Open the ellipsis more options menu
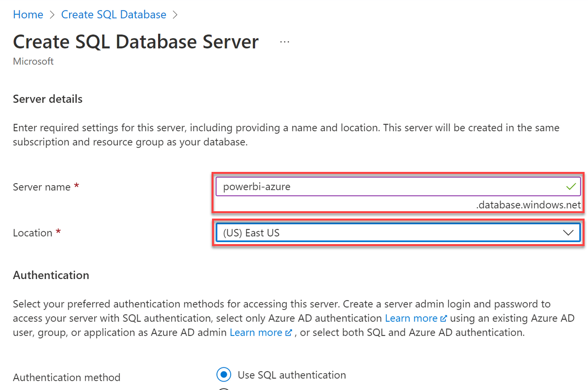The height and width of the screenshot is (390, 588). [x=285, y=42]
